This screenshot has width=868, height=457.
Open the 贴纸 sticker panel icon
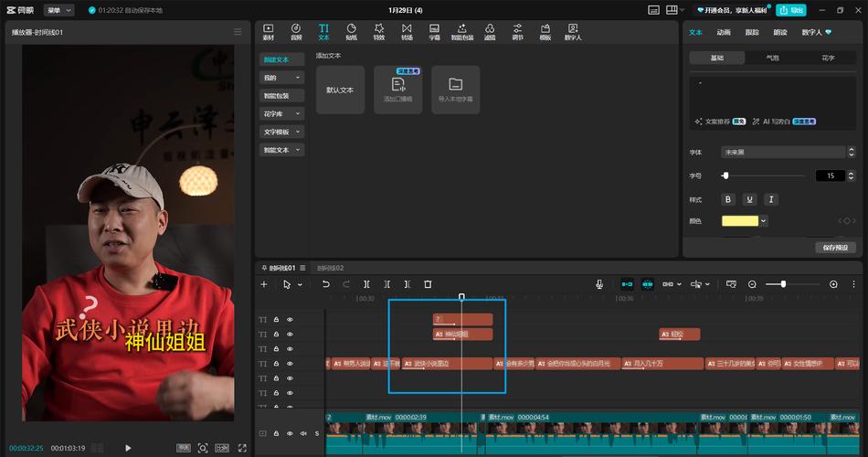tap(351, 32)
